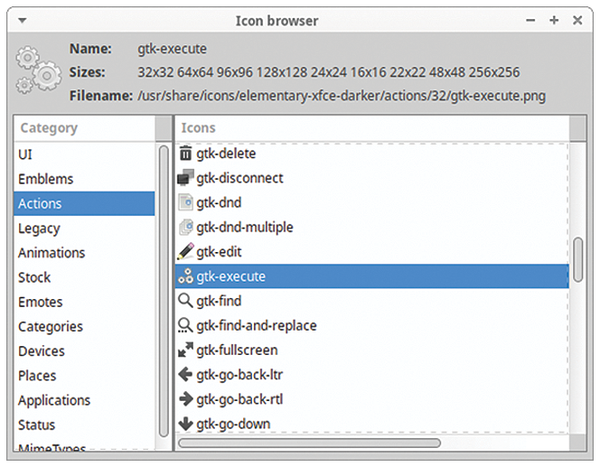This screenshot has height=467, width=600.
Task: Click the icons list vertical scrollbar
Action: point(577,262)
